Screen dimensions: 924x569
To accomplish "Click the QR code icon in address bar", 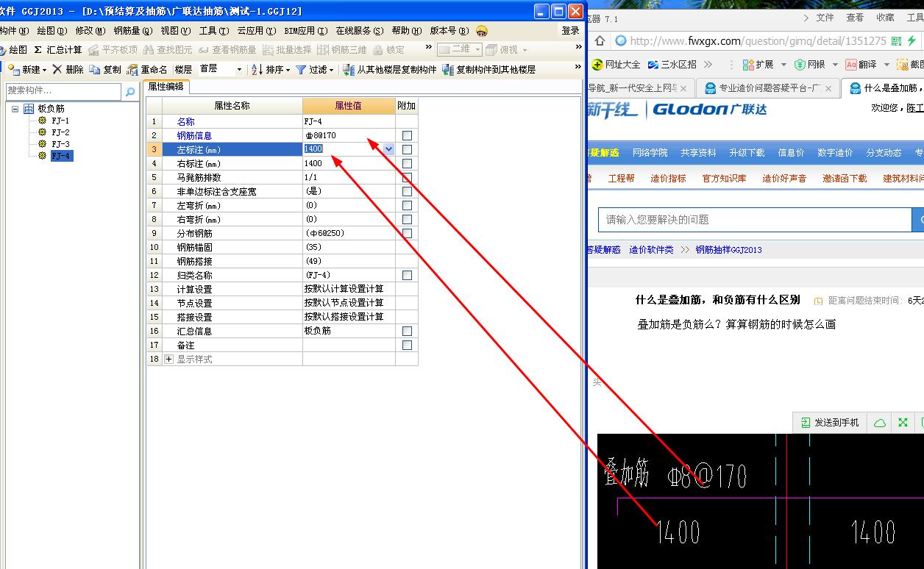I will pyautogui.click(x=896, y=41).
